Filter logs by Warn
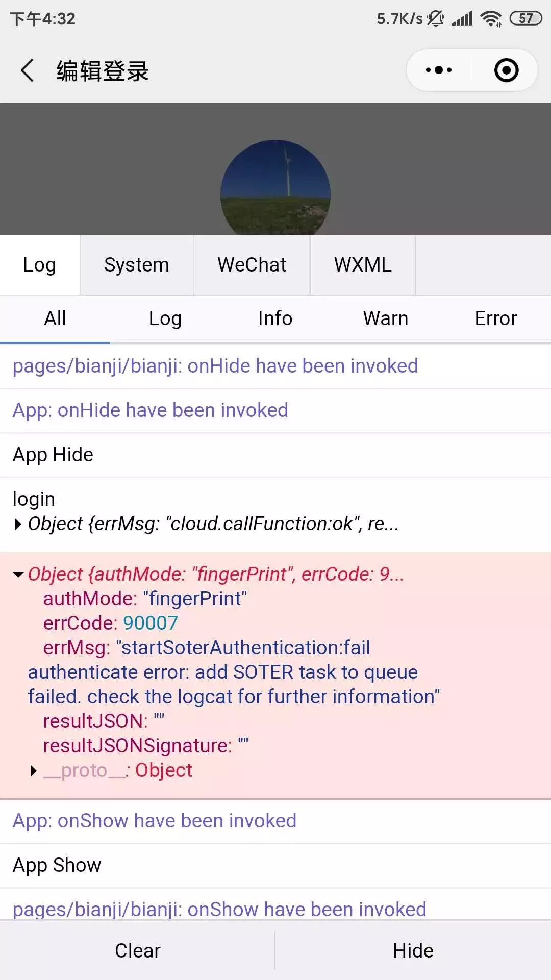This screenshot has height=980, width=551. 386,318
